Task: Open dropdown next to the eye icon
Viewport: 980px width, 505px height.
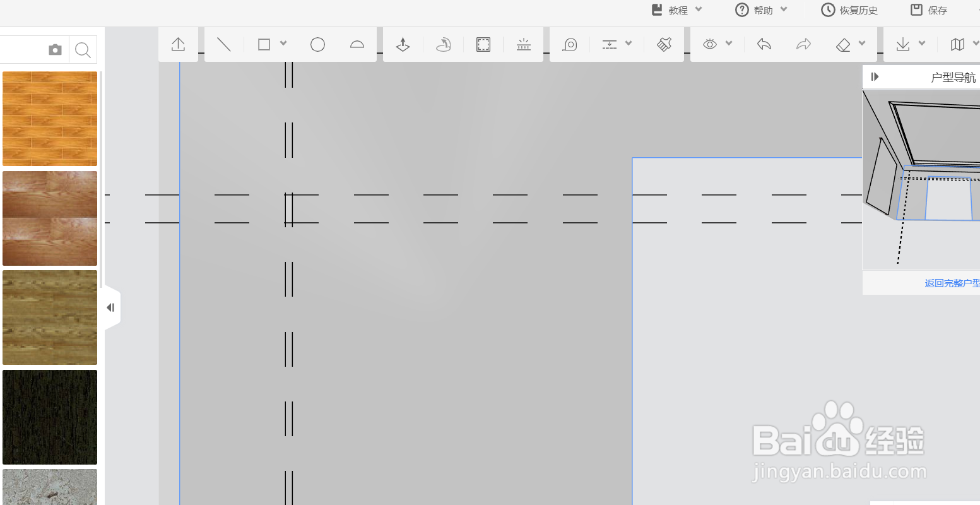Action: [729, 44]
